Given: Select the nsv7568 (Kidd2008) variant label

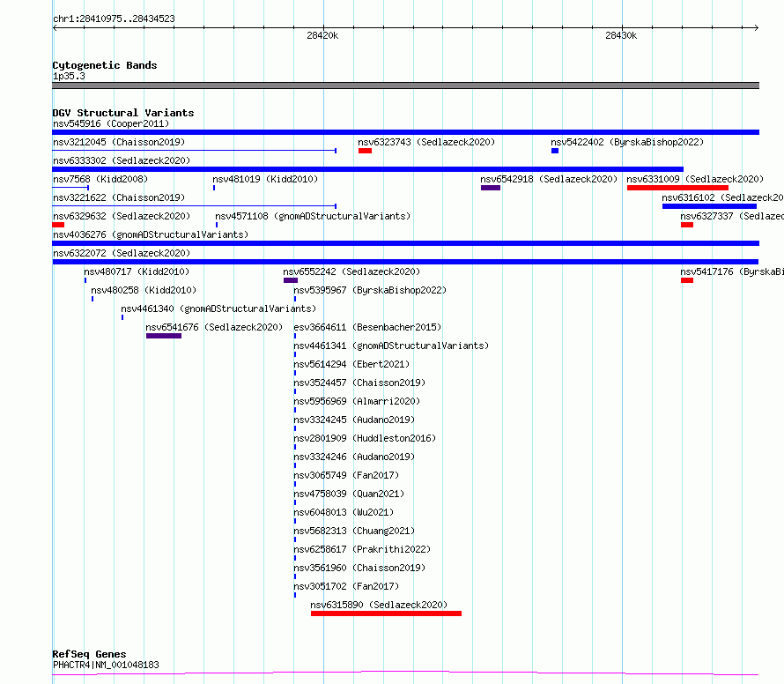Looking at the screenshot, I should (x=100, y=179).
